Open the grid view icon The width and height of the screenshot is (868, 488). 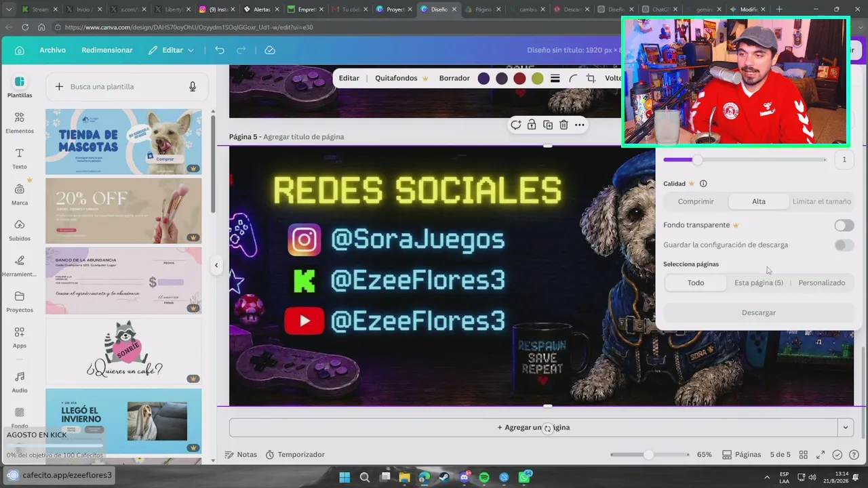click(804, 455)
